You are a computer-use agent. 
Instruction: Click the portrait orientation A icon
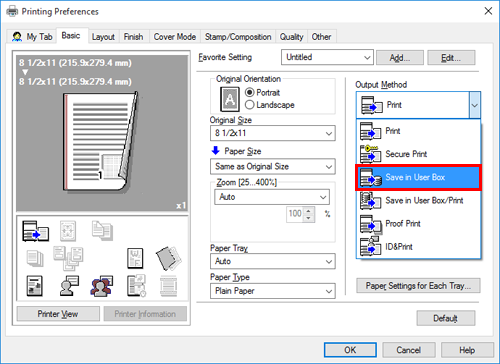[230, 99]
